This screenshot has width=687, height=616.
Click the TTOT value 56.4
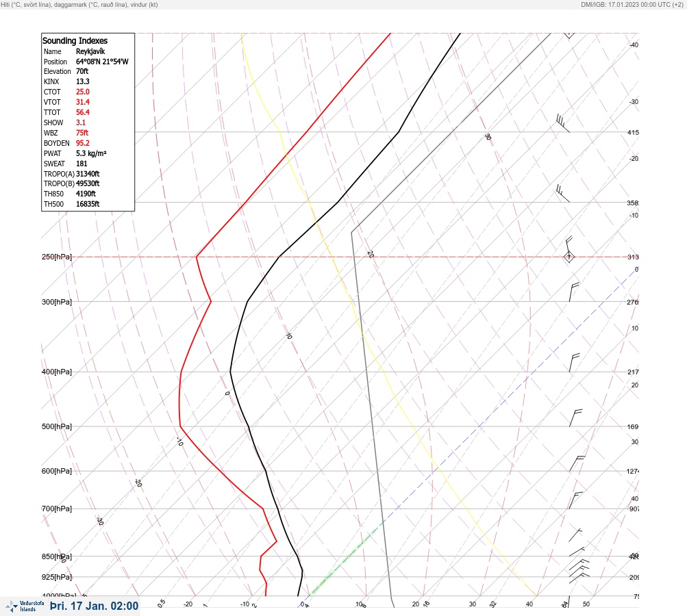click(x=82, y=112)
